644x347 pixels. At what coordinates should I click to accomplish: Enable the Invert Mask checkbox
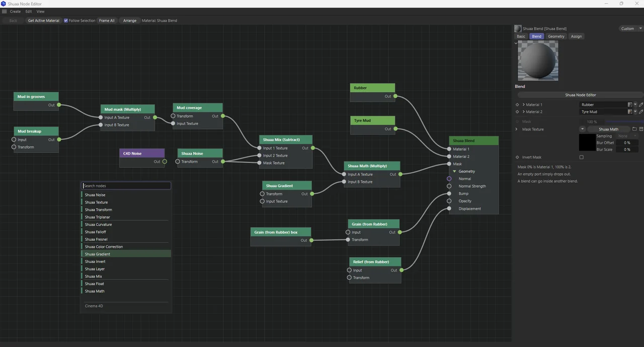[582, 157]
